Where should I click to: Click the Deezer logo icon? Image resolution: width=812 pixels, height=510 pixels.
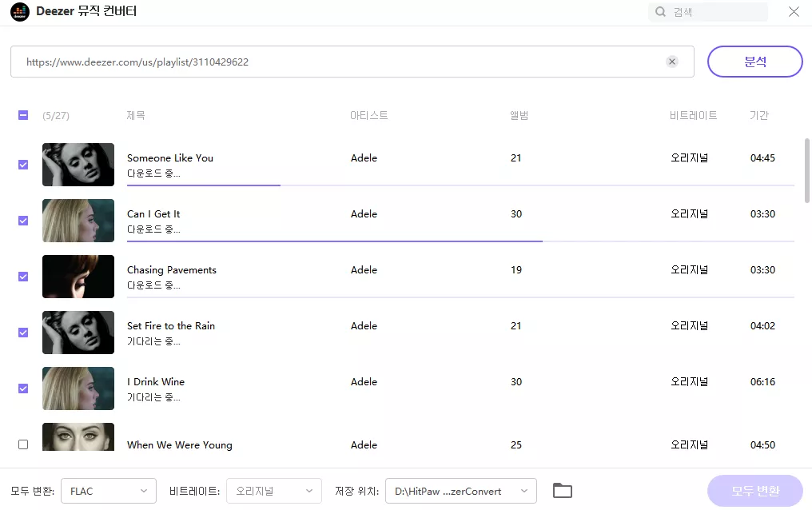pos(20,11)
